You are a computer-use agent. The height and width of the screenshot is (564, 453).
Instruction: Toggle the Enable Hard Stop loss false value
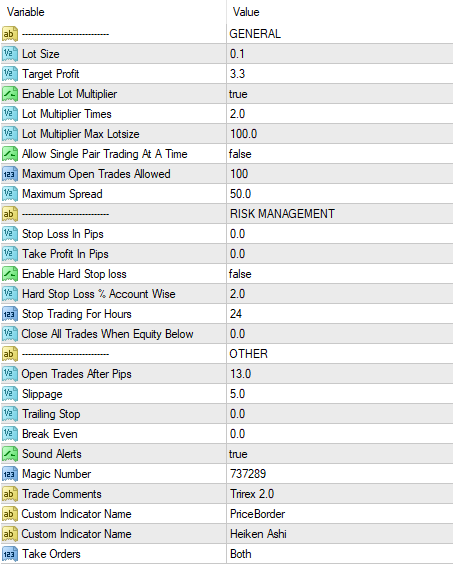[x=340, y=274]
